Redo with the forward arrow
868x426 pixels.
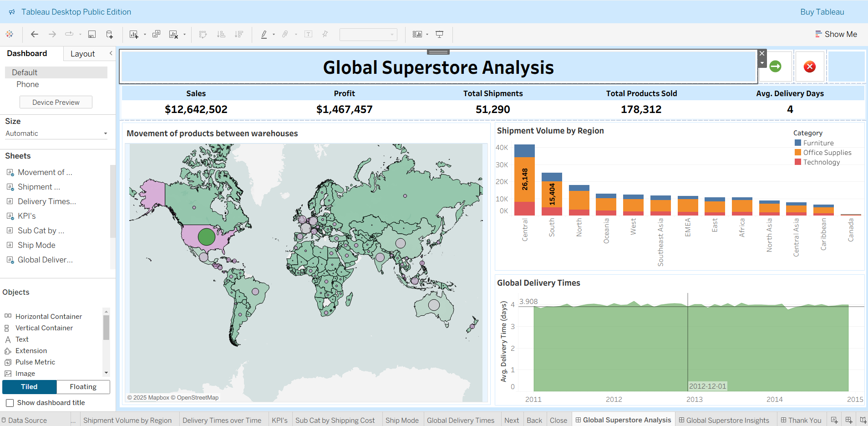[x=52, y=34]
